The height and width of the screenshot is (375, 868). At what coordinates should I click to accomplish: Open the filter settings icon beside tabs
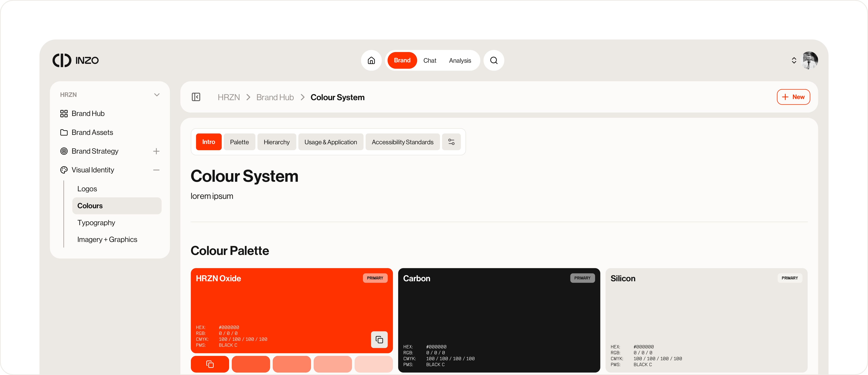tap(451, 142)
